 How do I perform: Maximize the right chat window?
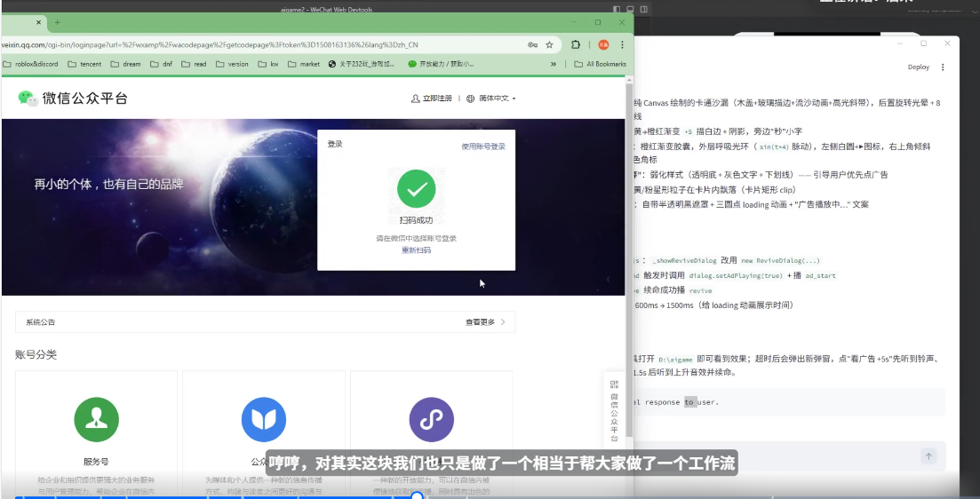pyautogui.click(x=924, y=44)
